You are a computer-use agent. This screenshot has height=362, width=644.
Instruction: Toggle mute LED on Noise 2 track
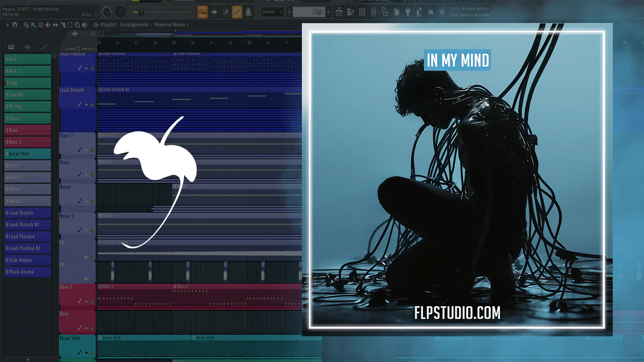pos(92,230)
